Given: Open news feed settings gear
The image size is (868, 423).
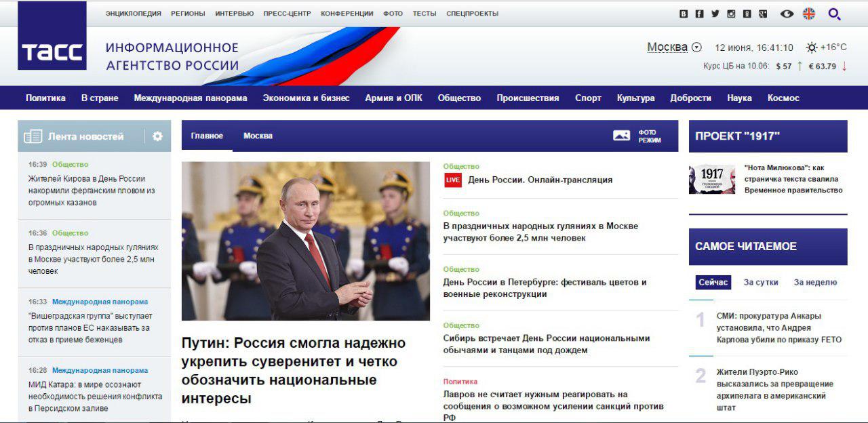Looking at the screenshot, I should point(157,136).
